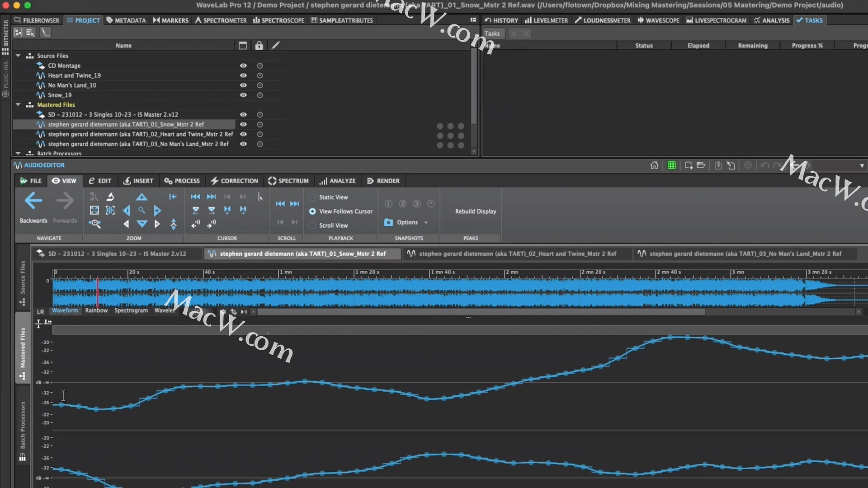
Task: Switch display to Rainbow view
Action: pos(96,310)
